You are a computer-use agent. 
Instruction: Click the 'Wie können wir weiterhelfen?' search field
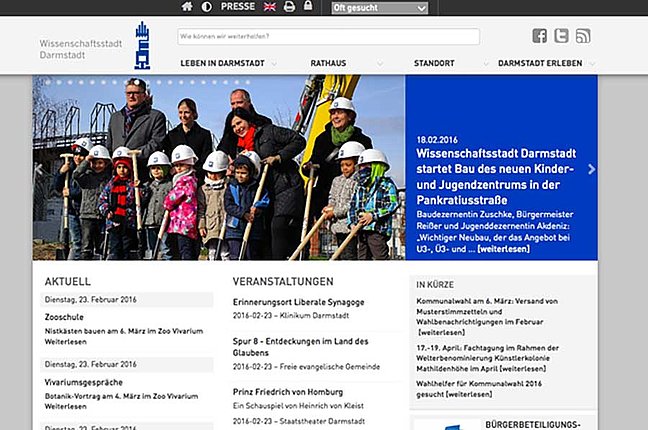tap(327, 37)
